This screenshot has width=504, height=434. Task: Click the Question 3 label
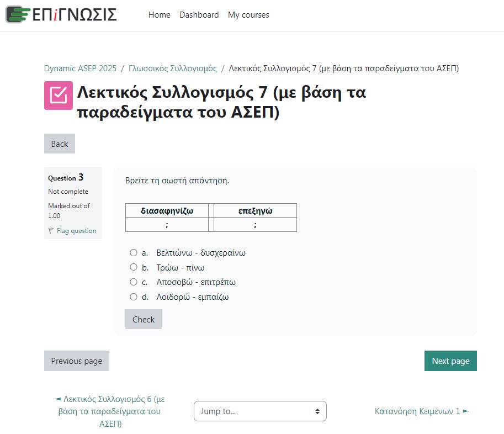pos(66,177)
